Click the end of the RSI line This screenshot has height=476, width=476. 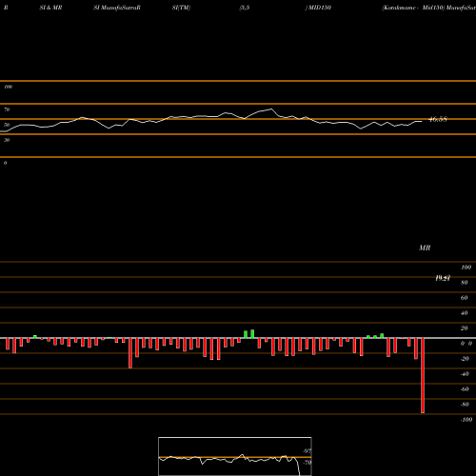pos(422,121)
